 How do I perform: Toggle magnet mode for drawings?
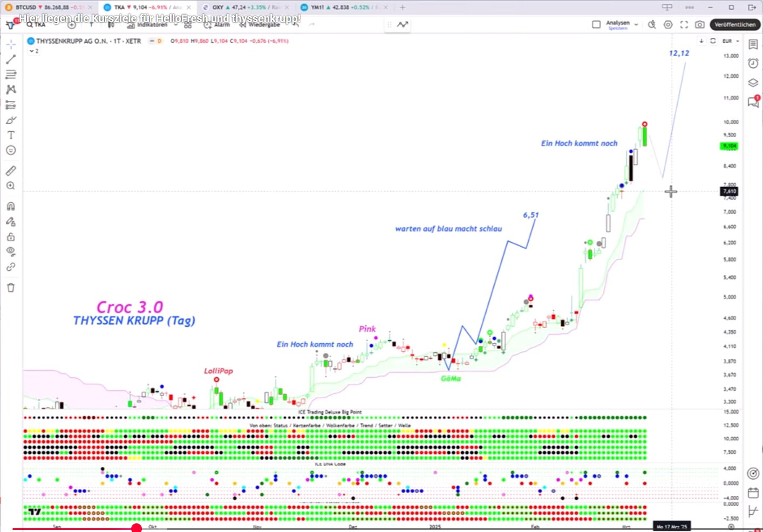click(11, 206)
